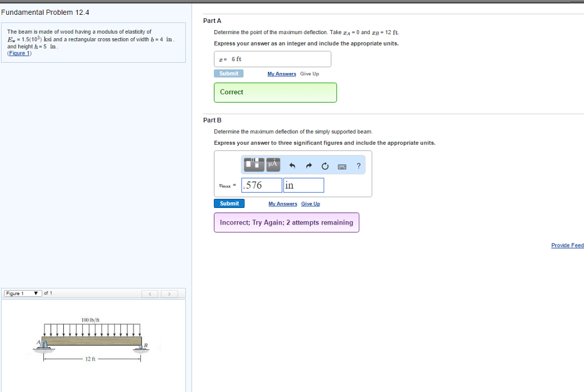Viewport: 584px width, 392px height.
Task: Click the .576 value input field
Action: click(x=262, y=185)
